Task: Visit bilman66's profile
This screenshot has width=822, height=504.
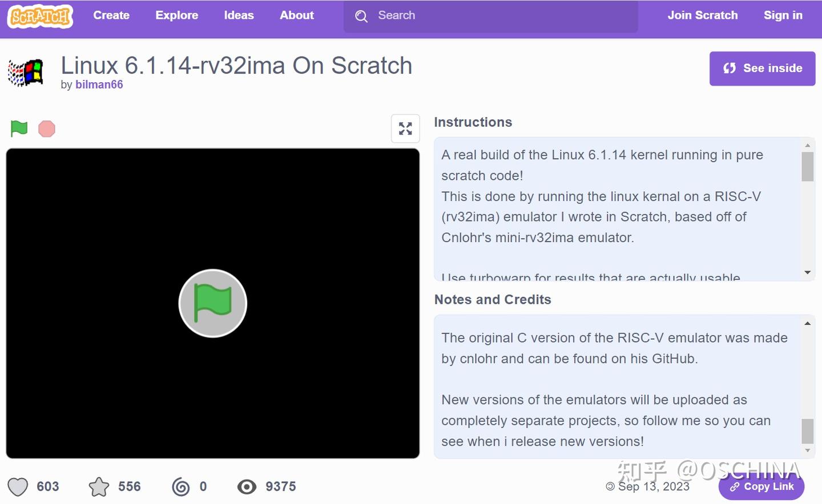Action: pos(99,84)
